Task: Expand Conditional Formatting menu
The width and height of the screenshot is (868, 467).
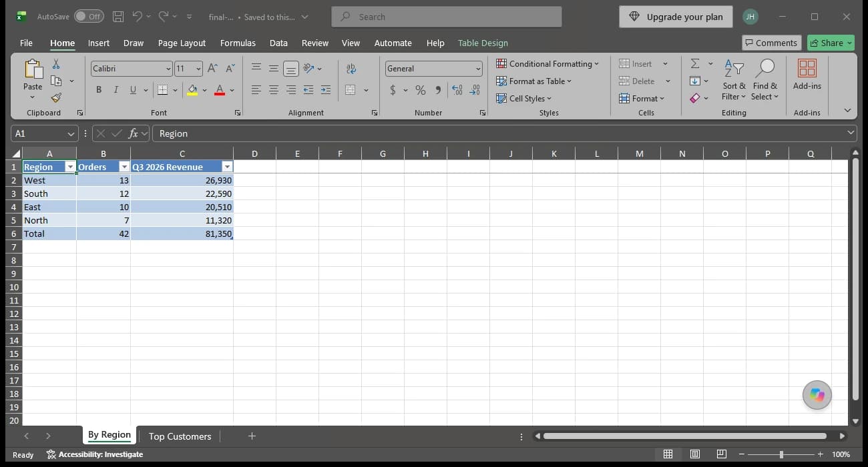Action: (x=548, y=63)
